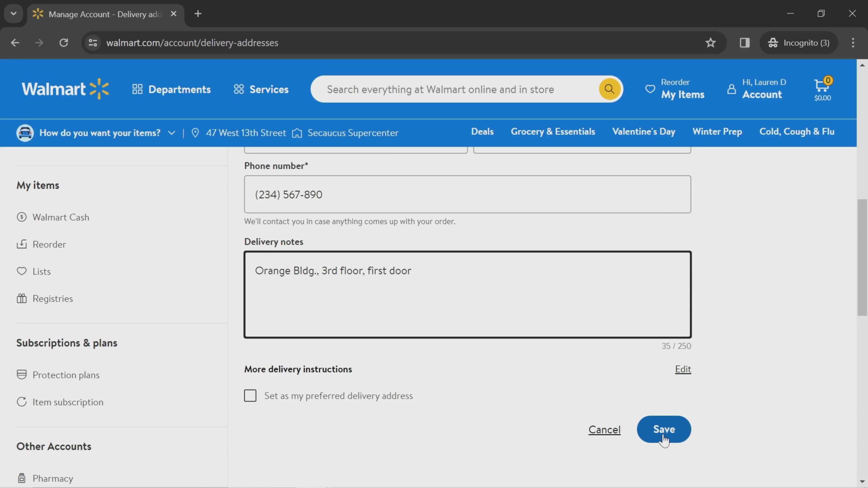Open the Departments menu

pyautogui.click(x=172, y=89)
